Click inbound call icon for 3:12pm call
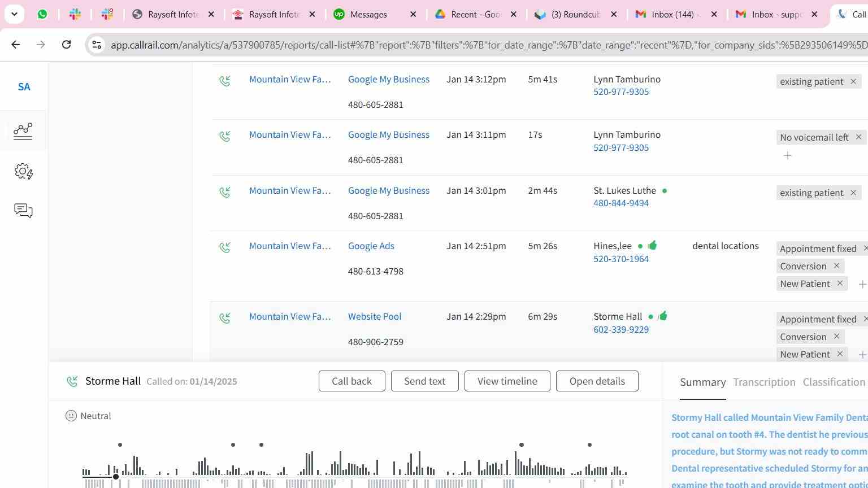The image size is (868, 488). click(x=225, y=81)
